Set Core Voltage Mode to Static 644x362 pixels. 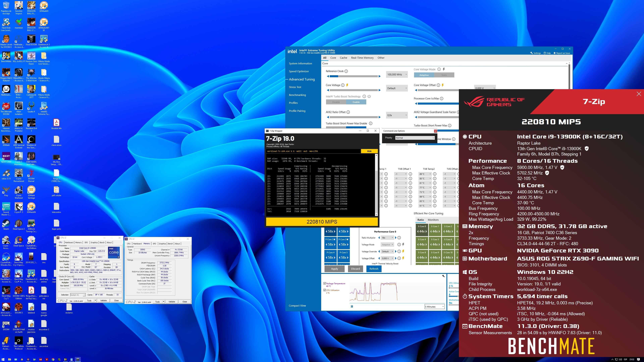click(444, 75)
